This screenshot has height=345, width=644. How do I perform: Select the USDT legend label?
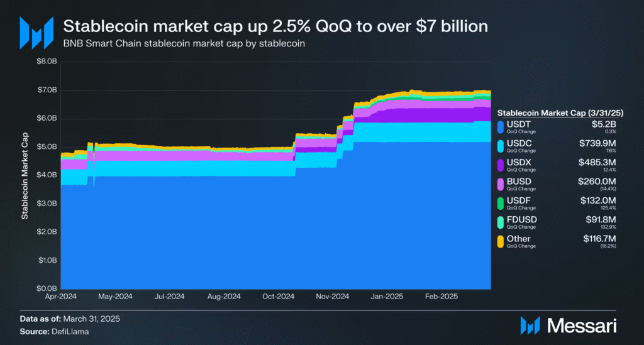point(518,124)
